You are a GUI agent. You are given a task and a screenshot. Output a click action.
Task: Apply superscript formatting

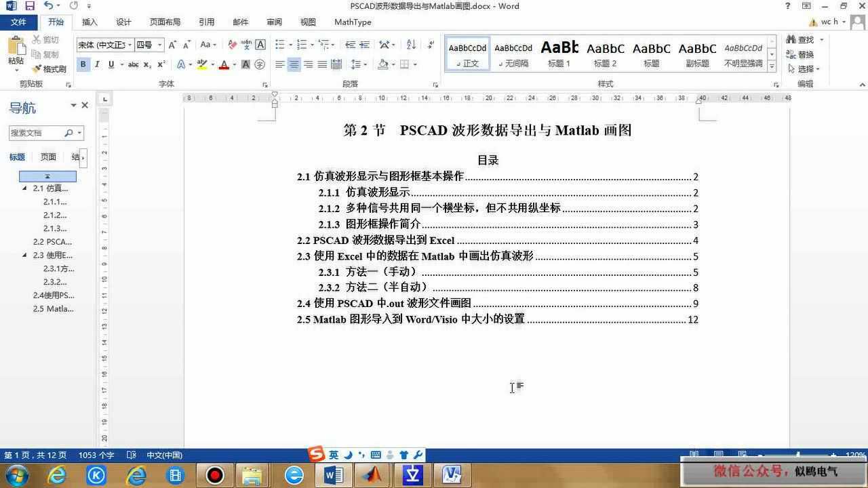[x=161, y=64]
